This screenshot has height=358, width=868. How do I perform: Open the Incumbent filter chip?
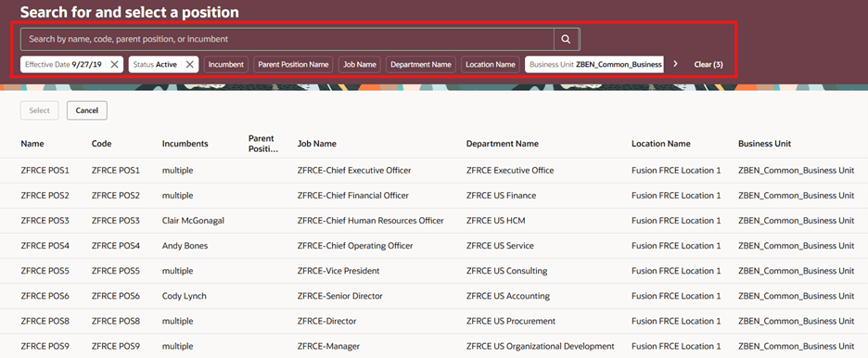226,64
